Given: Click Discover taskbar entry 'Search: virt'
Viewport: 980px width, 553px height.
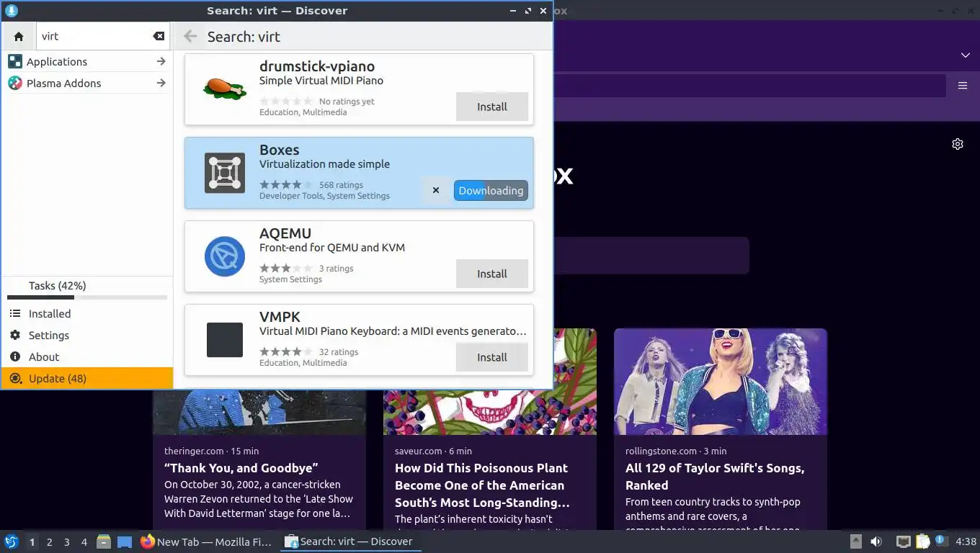Looking at the screenshot, I should point(350,541).
